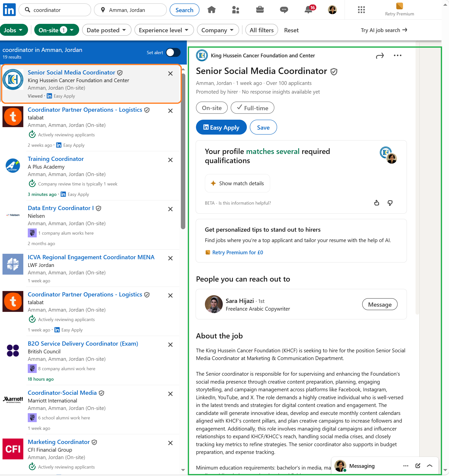Open the Experience level filter dropdown

(164, 30)
